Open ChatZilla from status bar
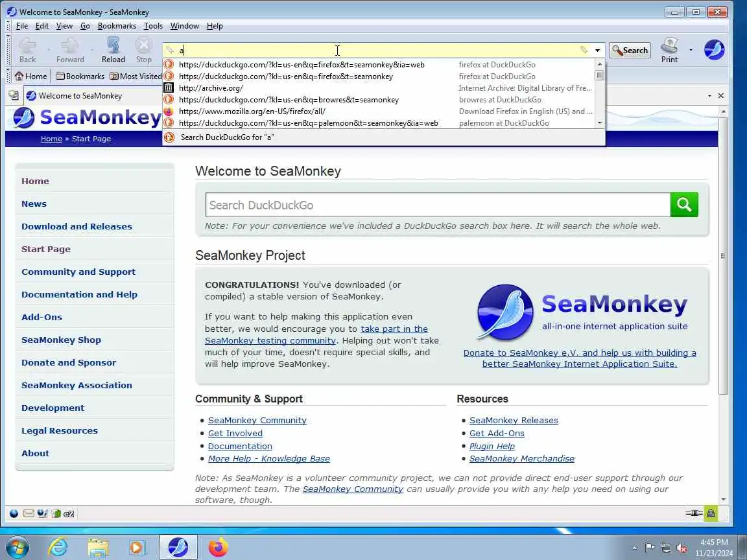Viewport: 747px width, 560px height. pyautogui.click(x=69, y=513)
